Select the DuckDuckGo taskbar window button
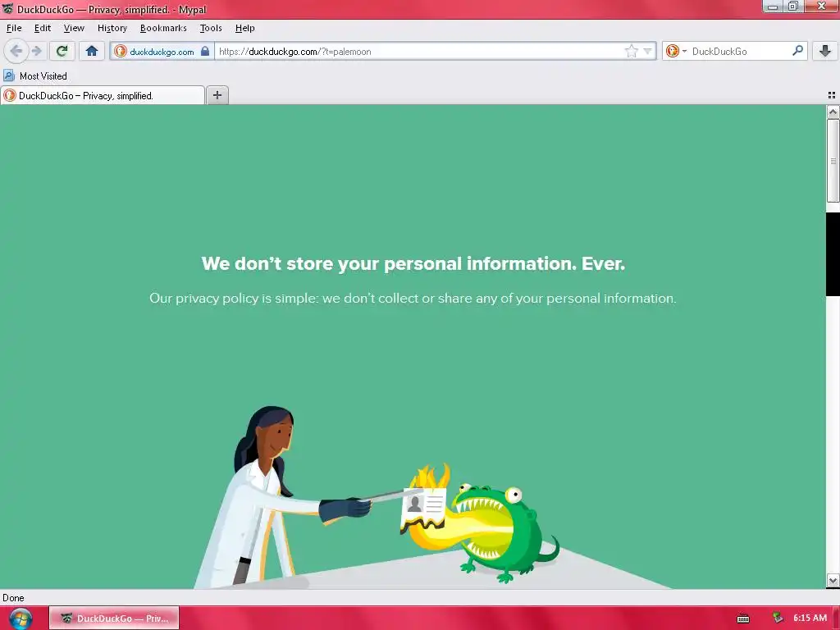This screenshot has height=630, width=840. 114,619
